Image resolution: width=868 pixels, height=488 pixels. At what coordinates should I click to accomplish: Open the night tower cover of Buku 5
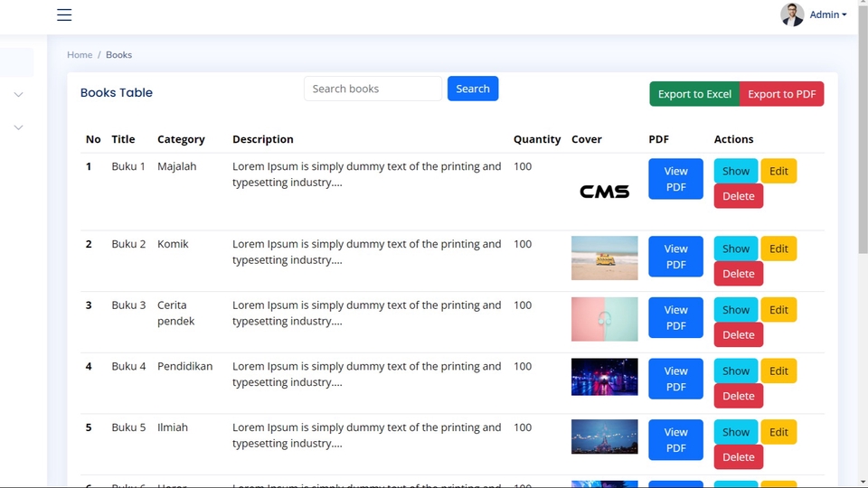pos(605,437)
